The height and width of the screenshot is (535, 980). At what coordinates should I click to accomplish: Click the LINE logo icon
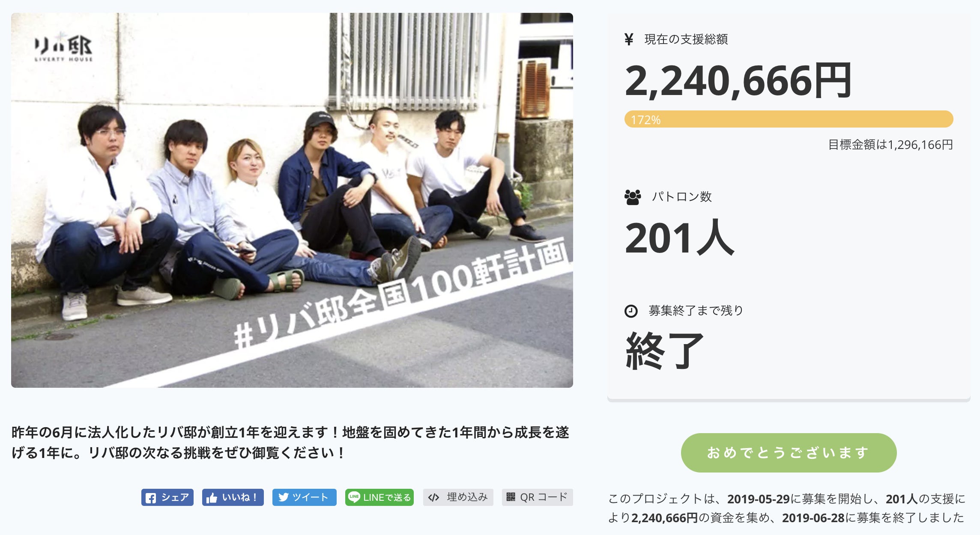[x=354, y=497]
